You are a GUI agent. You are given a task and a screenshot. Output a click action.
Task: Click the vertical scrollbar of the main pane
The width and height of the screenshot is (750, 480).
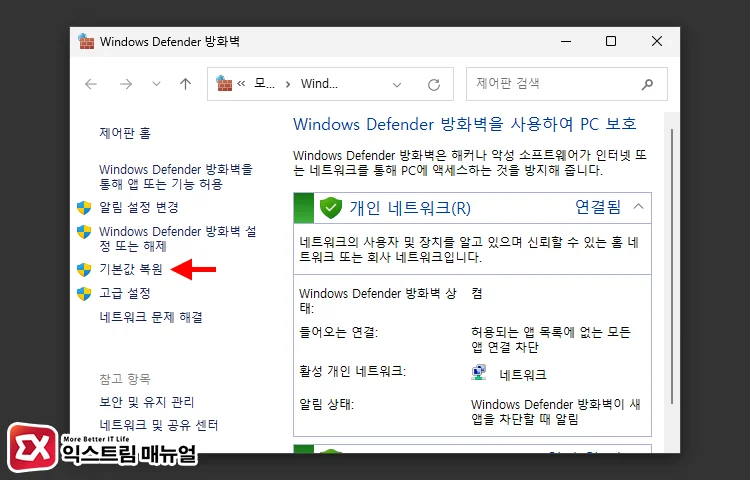click(x=672, y=266)
